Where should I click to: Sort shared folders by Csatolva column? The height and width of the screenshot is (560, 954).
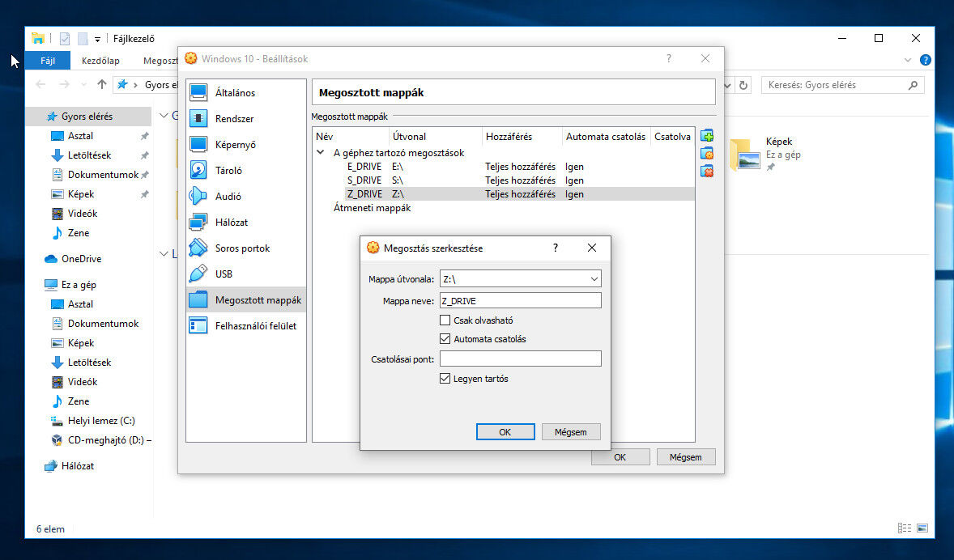click(x=672, y=136)
